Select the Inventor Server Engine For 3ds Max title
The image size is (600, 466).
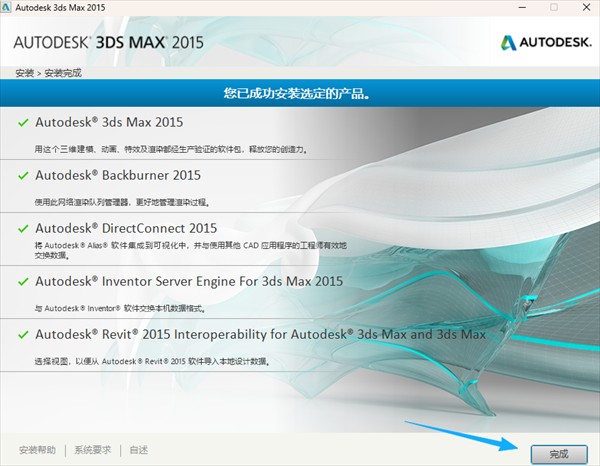[189, 282]
